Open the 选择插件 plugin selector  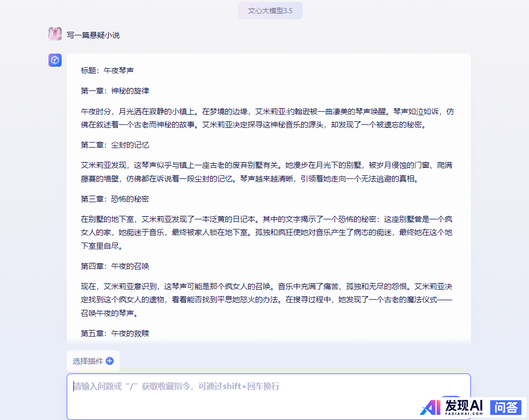coord(88,361)
